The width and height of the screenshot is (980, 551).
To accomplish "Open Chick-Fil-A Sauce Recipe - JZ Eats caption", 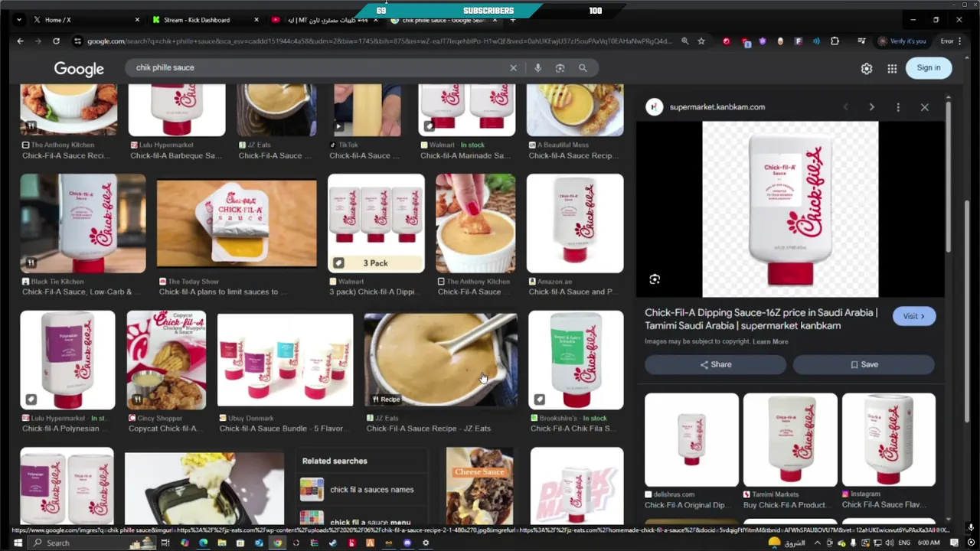I will click(429, 429).
